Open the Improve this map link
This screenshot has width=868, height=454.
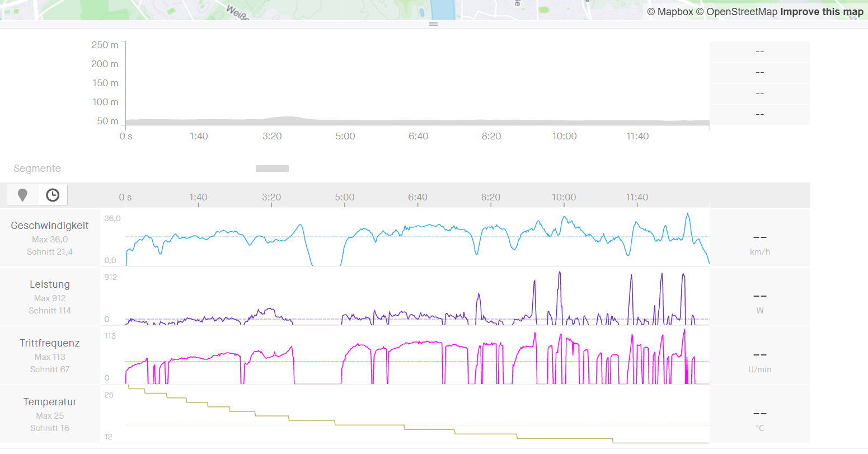pyautogui.click(x=822, y=12)
